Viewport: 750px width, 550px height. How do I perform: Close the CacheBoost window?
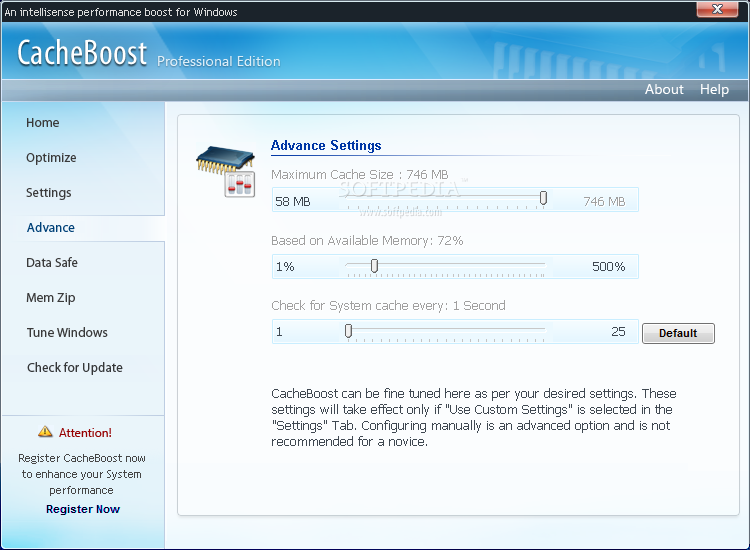click(x=717, y=9)
